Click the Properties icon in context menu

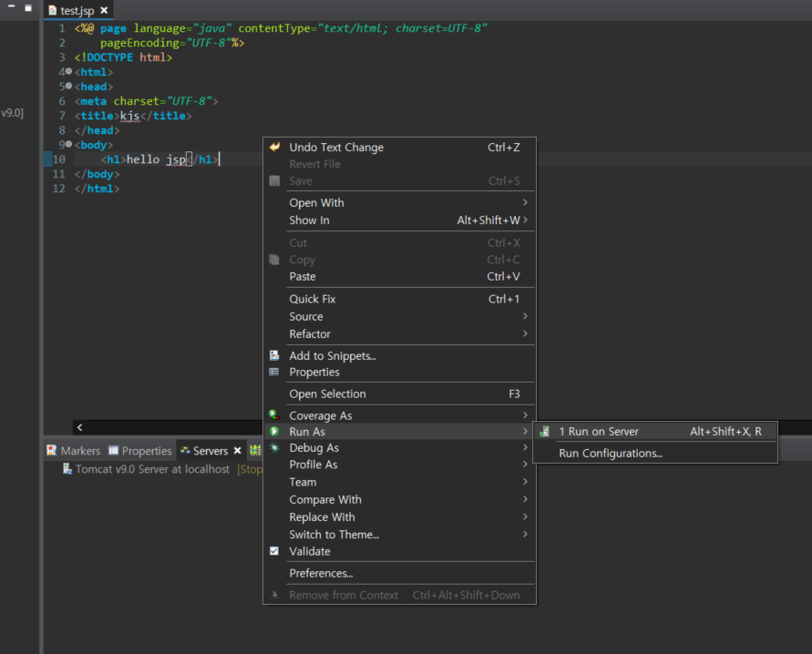274,373
